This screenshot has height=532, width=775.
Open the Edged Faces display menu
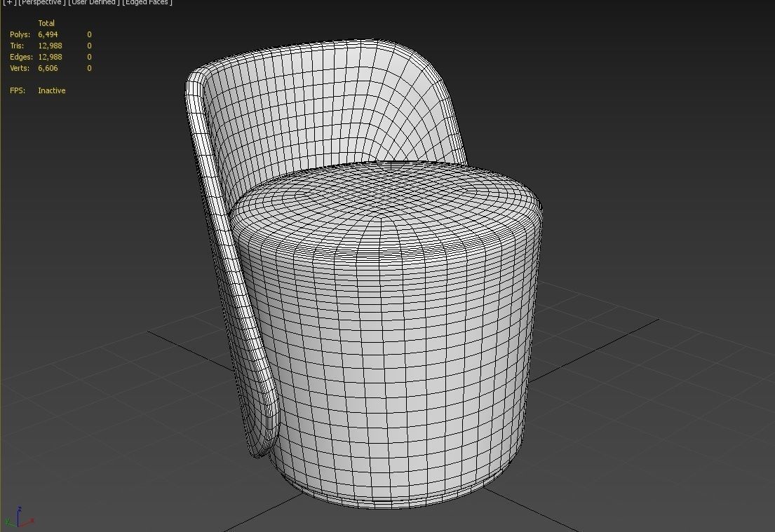coord(147,3)
